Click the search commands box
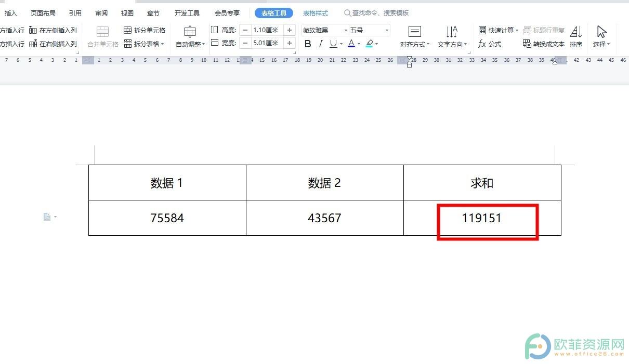 (x=376, y=13)
